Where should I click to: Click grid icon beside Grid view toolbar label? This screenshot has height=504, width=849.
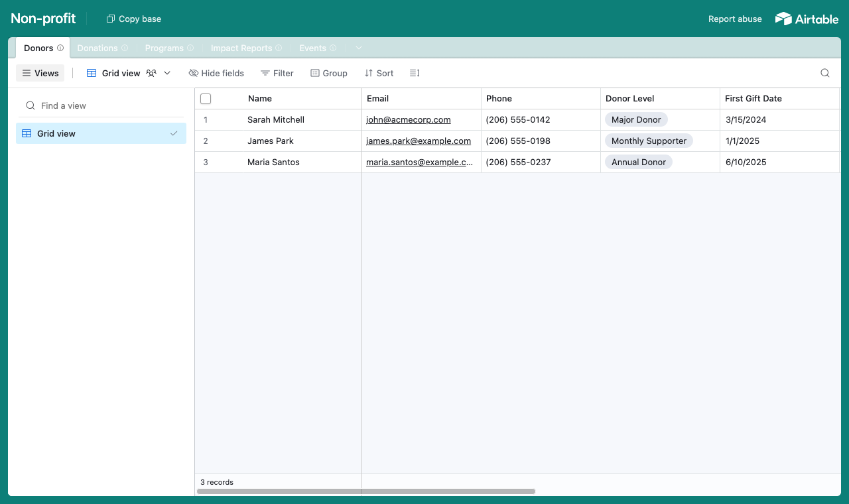tap(92, 73)
